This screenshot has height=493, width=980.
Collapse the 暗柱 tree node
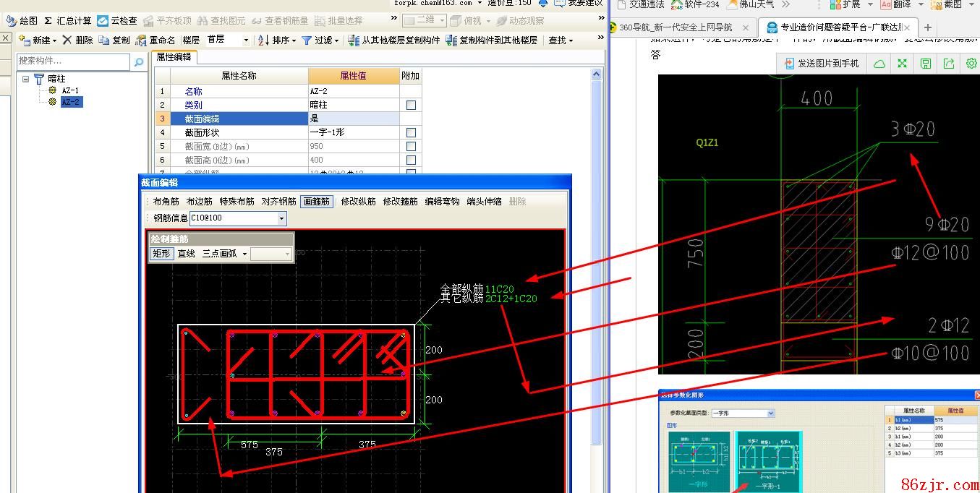point(26,79)
